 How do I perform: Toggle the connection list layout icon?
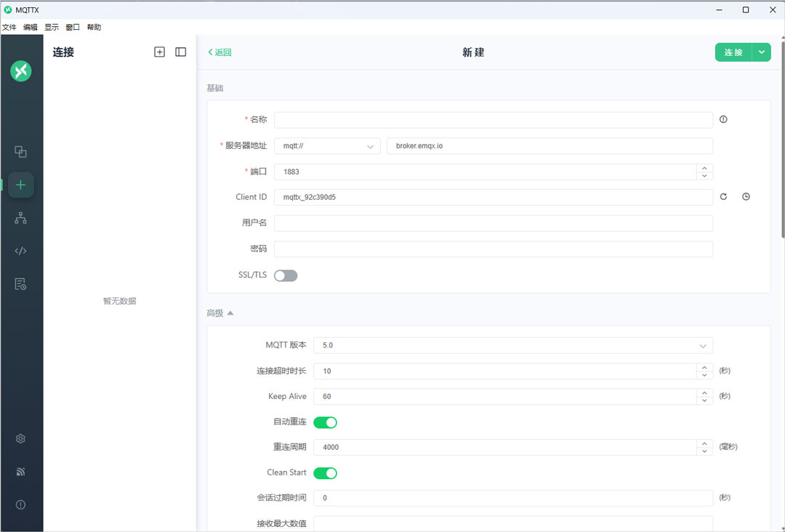[x=181, y=52]
